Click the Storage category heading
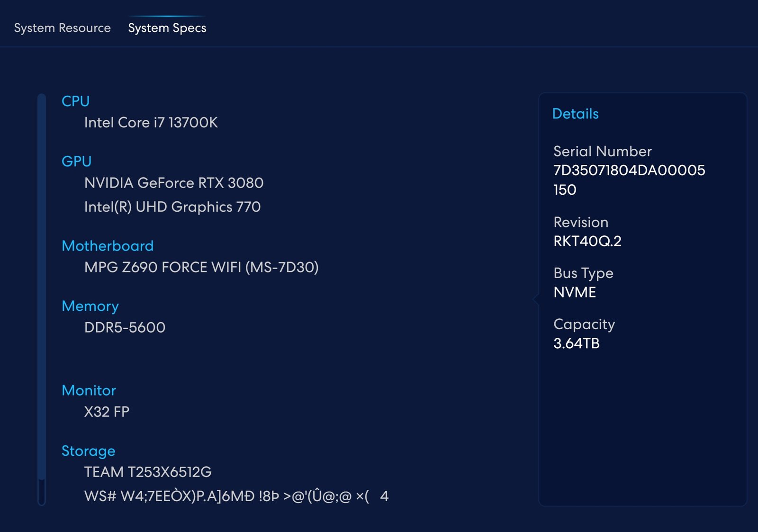758x532 pixels. tap(88, 451)
